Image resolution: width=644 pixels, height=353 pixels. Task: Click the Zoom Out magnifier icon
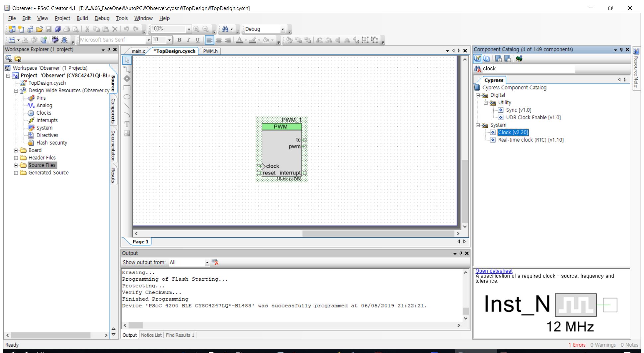[x=206, y=29]
